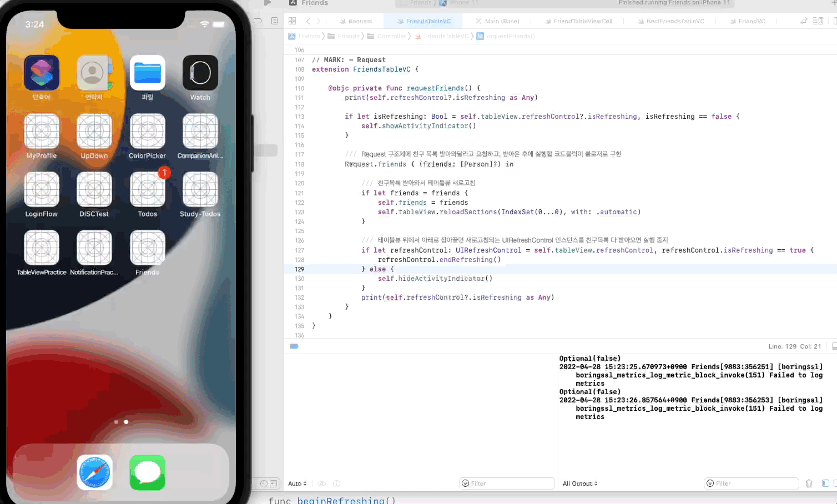
Task: Click line number 129 in gutter
Action: 299,269
